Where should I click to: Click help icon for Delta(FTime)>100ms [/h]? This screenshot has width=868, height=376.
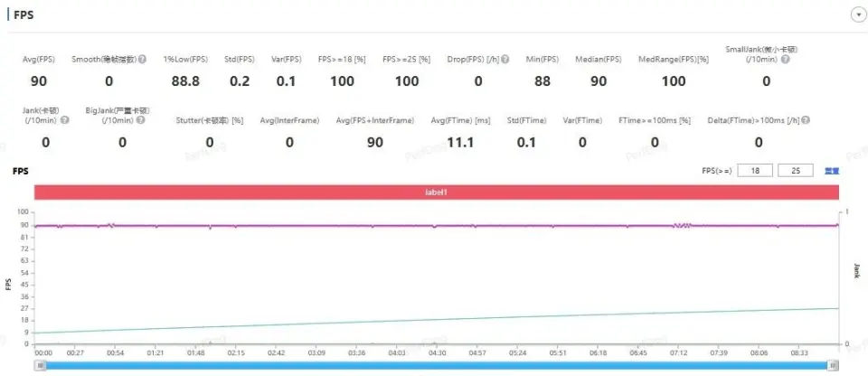pyautogui.click(x=797, y=119)
